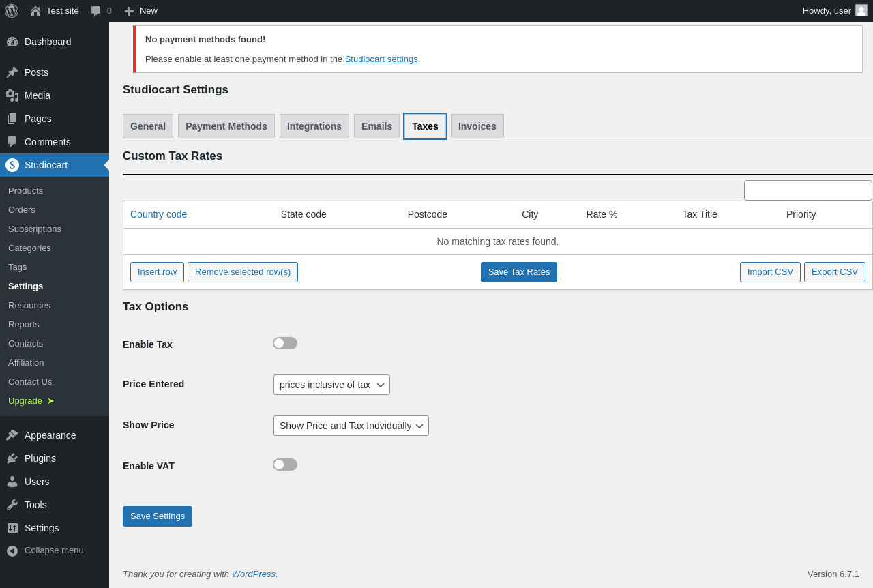The width and height of the screenshot is (873, 588).
Task: Open Categories in Studiocart submenu
Action: coord(29,248)
